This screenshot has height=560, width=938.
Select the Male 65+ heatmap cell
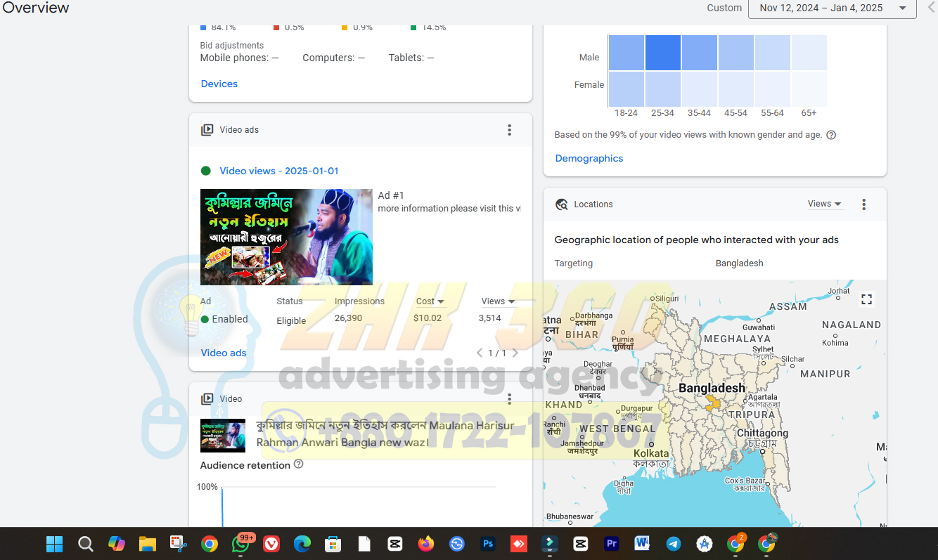click(809, 53)
